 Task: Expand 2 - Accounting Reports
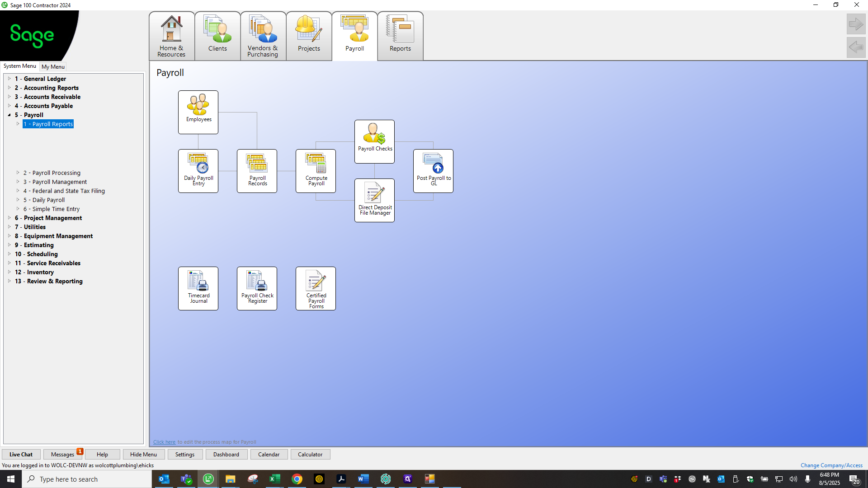coord(9,88)
